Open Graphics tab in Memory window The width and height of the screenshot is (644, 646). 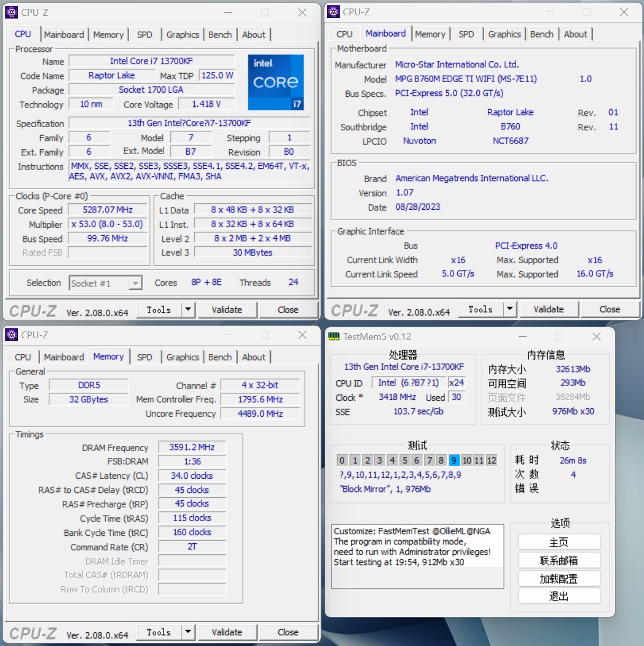tap(183, 357)
